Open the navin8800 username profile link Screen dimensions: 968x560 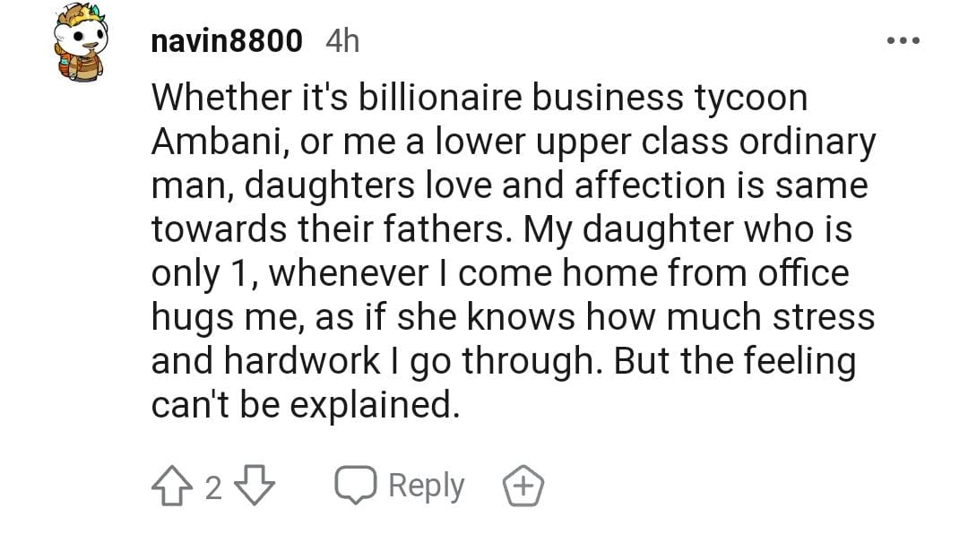point(228,41)
